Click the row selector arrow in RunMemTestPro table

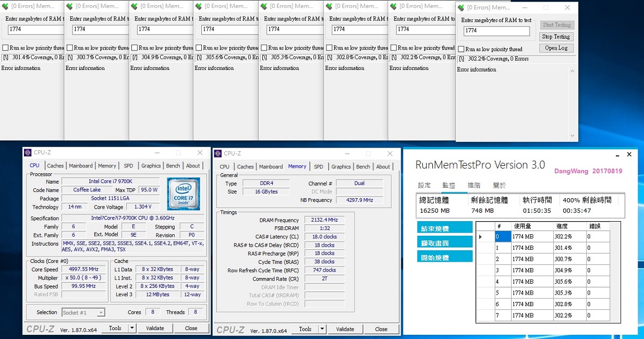point(480,237)
